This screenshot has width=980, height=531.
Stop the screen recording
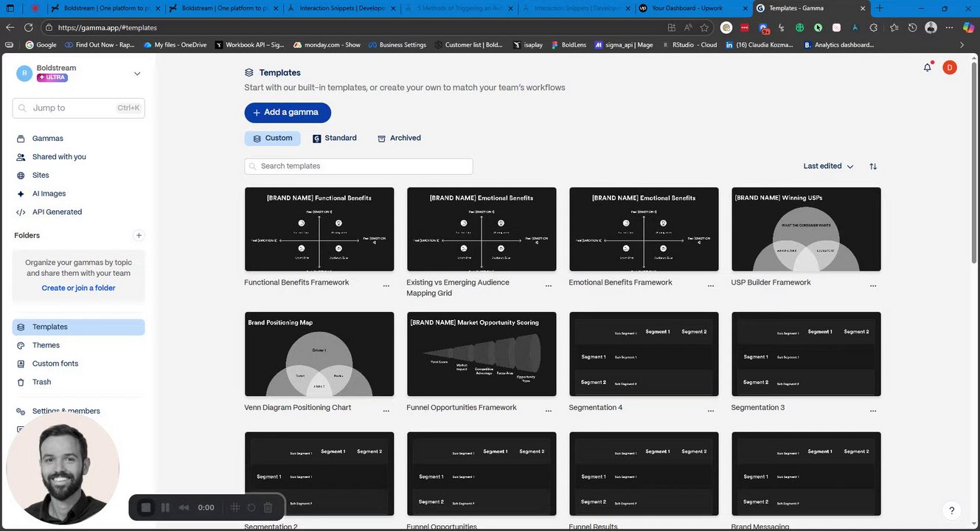click(x=146, y=507)
